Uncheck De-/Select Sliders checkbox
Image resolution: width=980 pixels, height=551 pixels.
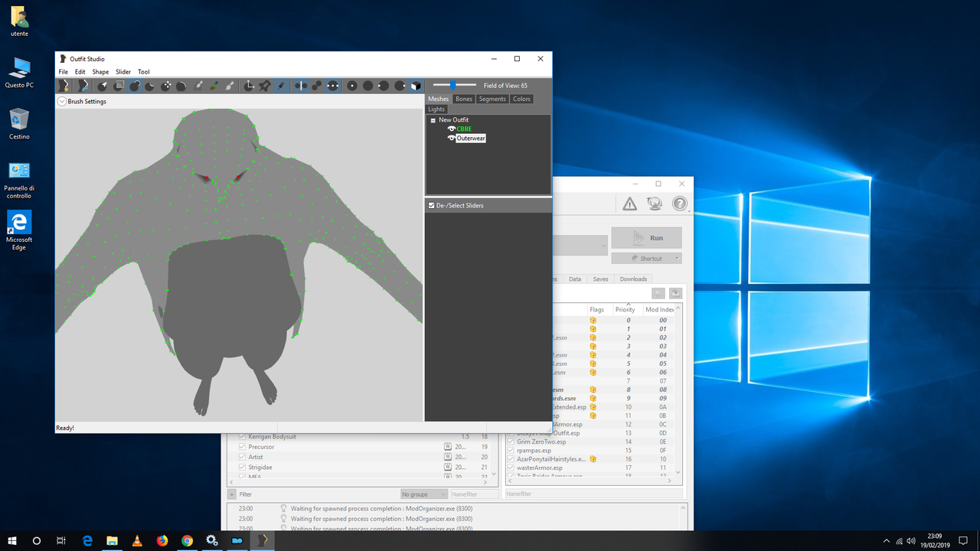[432, 205]
